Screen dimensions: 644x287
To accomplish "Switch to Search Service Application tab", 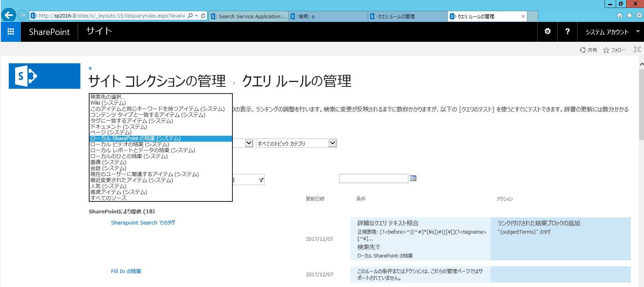I will (249, 16).
